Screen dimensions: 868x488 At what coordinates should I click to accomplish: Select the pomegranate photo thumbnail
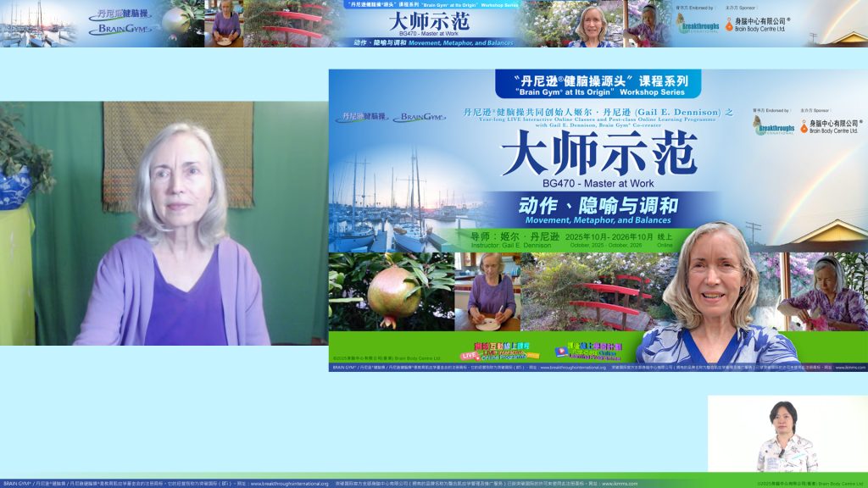click(x=391, y=291)
